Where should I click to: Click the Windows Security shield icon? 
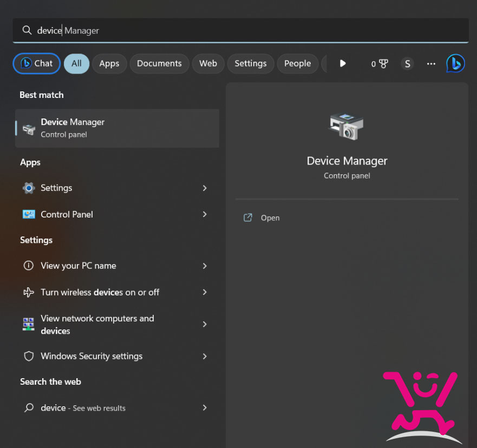click(29, 356)
